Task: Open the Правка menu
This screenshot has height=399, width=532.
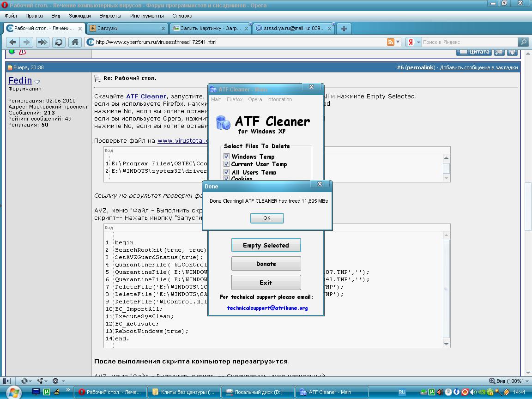Action: [x=34, y=16]
